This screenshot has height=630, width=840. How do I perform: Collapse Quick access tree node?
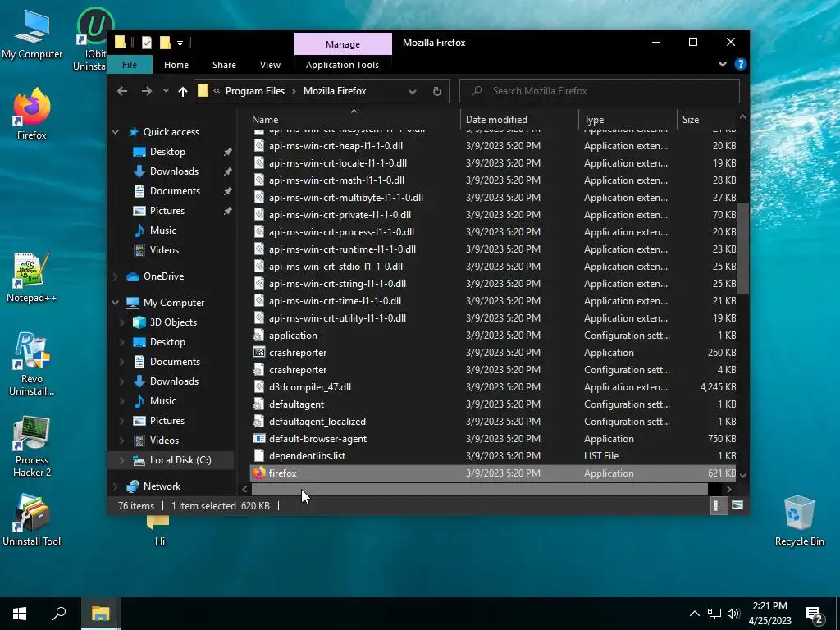115,132
